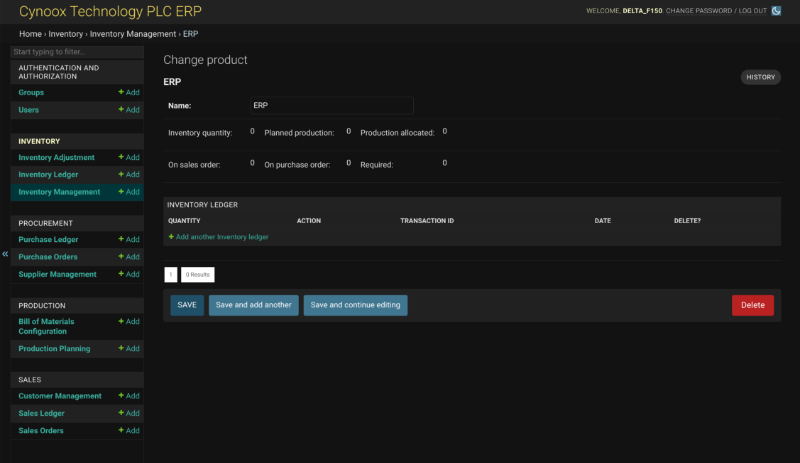Screen dimensions: 800x463
Task: Click page number 1 in pagination
Action: tap(170, 275)
